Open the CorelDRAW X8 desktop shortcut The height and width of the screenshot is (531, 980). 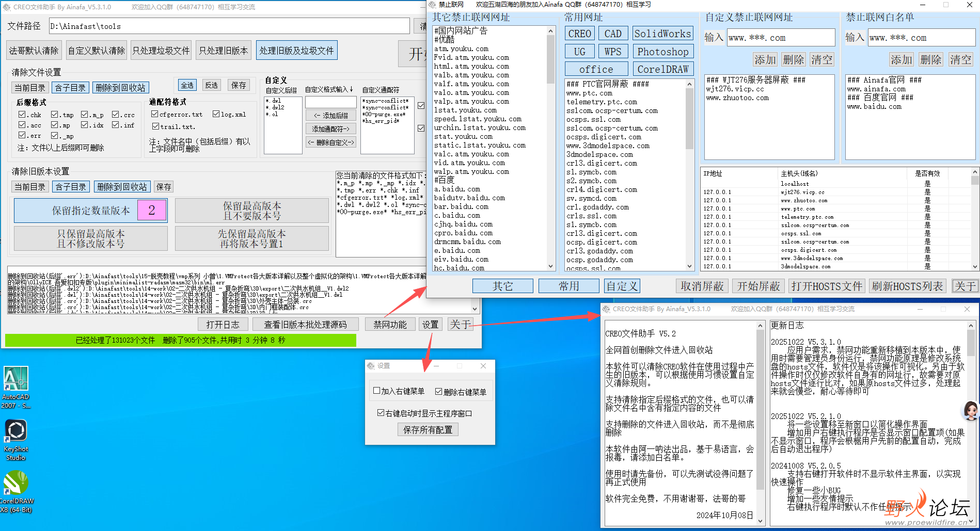tap(16, 492)
